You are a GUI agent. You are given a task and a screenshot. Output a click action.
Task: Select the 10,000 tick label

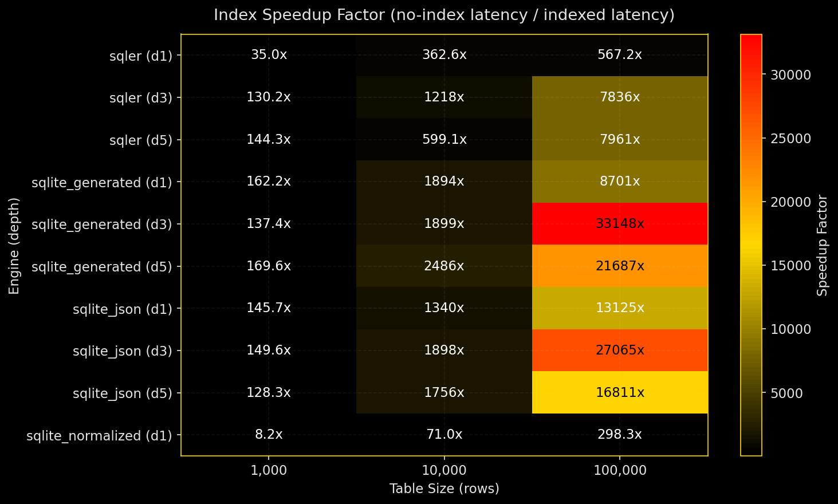[x=445, y=470]
